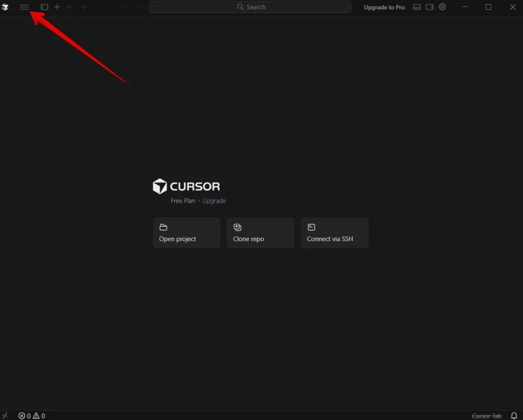Select Connect via SSH card

pyautogui.click(x=335, y=233)
